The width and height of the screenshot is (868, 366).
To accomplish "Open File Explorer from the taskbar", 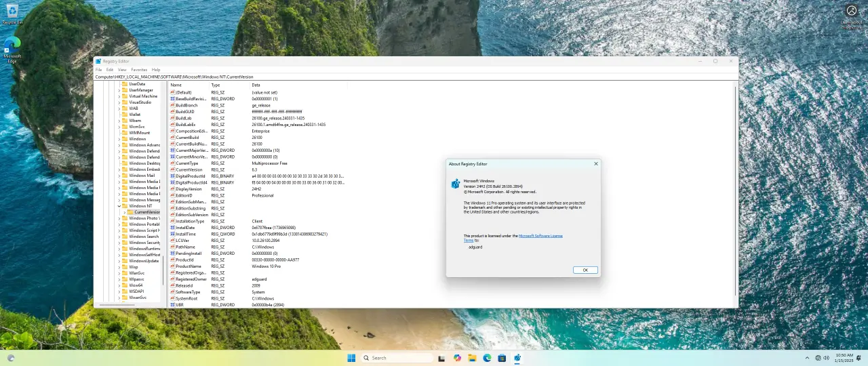I will pos(472,358).
